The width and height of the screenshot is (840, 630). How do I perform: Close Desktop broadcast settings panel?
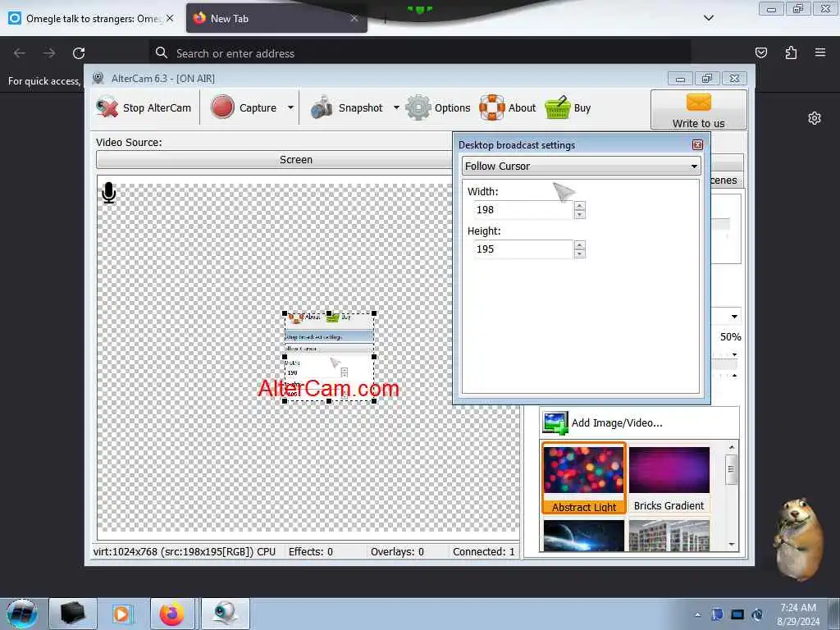pyautogui.click(x=697, y=144)
